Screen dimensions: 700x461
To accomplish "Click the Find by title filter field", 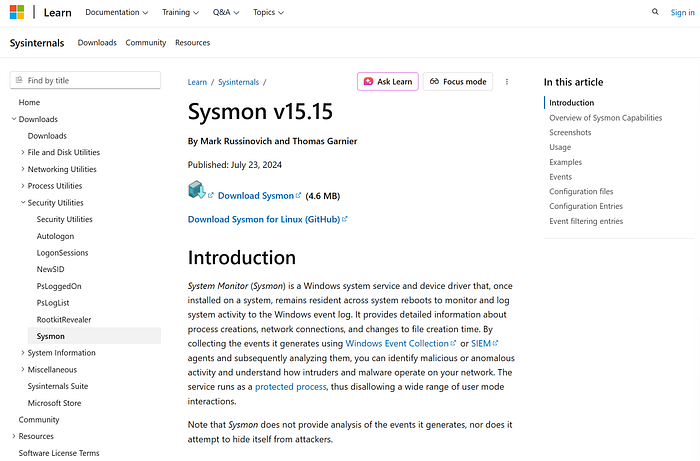I will 85,80.
